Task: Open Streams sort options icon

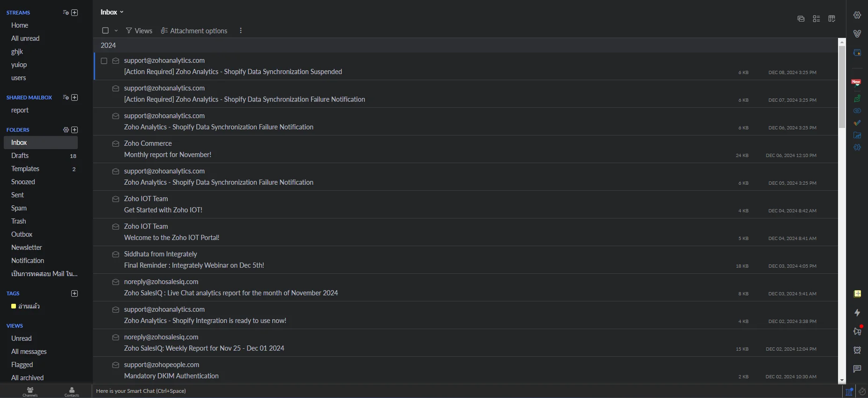Action: (66, 13)
